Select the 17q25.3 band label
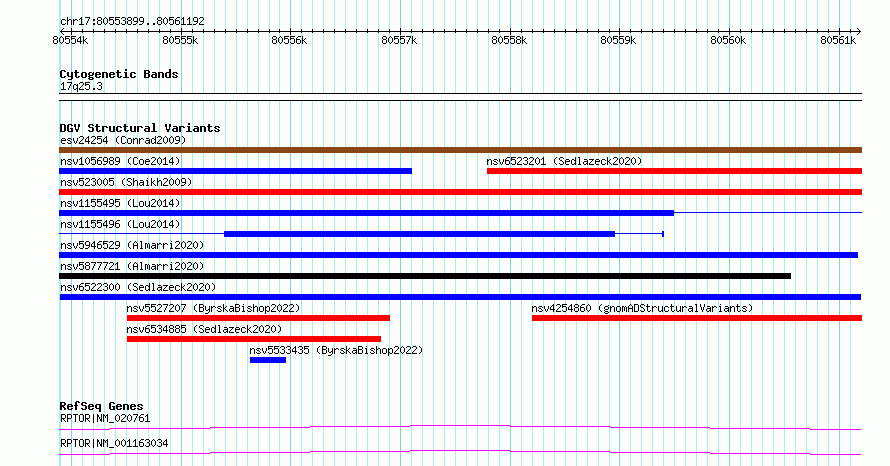 pyautogui.click(x=81, y=86)
